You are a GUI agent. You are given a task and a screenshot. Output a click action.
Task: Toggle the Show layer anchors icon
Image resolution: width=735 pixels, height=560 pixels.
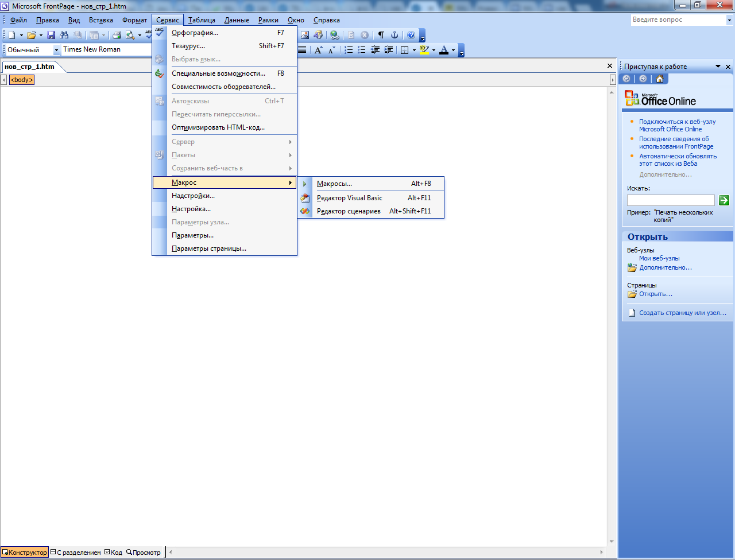pyautogui.click(x=394, y=35)
